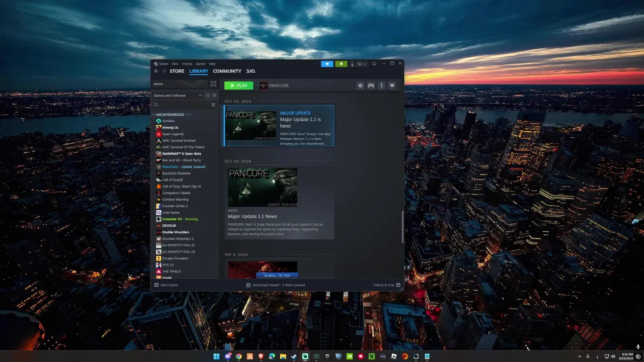Go to the STORE tab

point(177,71)
